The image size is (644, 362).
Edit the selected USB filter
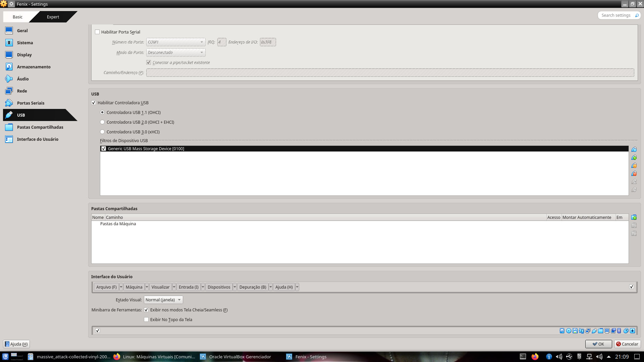pyautogui.click(x=634, y=166)
